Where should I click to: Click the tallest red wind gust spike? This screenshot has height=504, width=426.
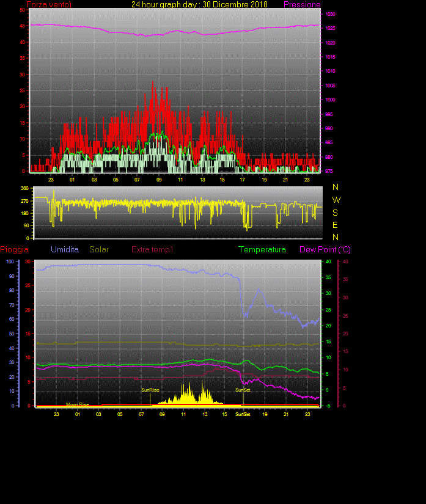click(x=153, y=82)
